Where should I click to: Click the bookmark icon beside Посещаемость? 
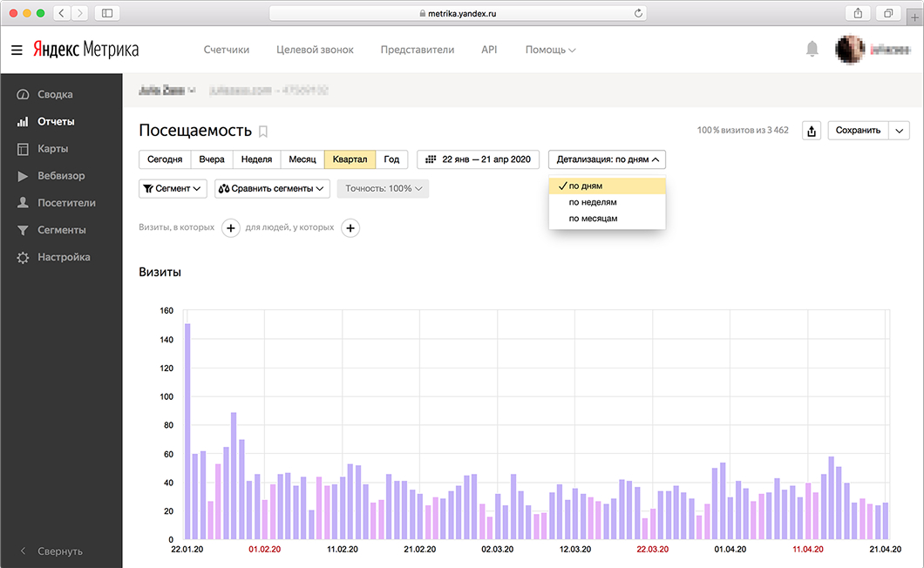click(263, 132)
